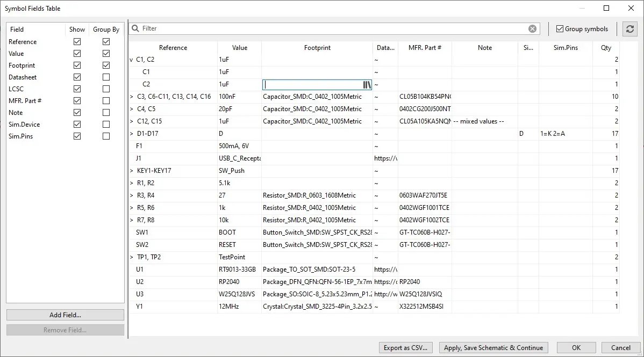
Task: Expand the TP1, TP2 group
Action: point(131,257)
